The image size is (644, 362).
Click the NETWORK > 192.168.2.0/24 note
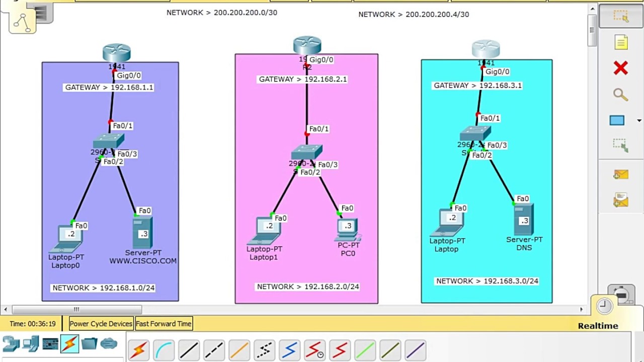tap(308, 287)
